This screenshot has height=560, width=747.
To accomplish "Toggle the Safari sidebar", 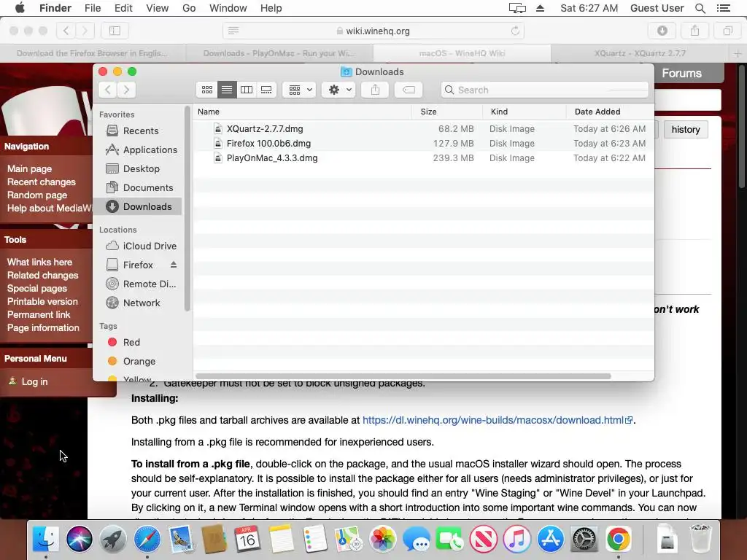I will click(x=115, y=31).
